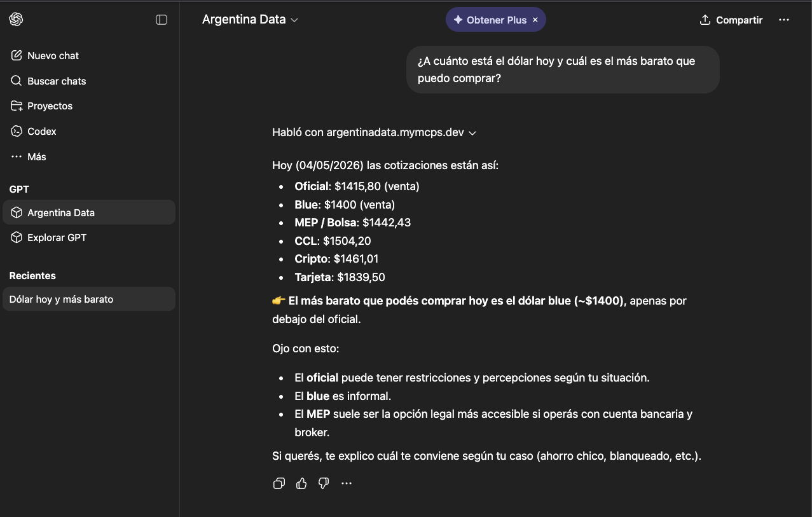Click the Recientes section heading
The width and height of the screenshot is (812, 517).
32,275
